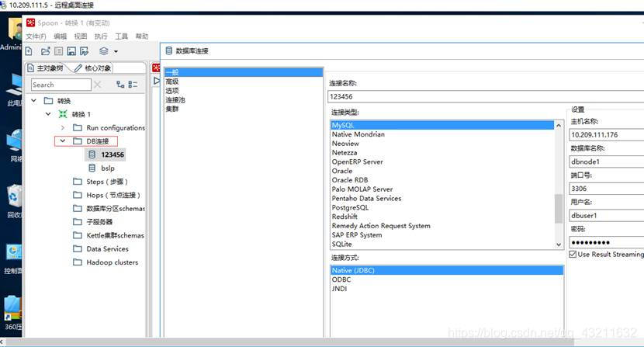Click the expand all tree icon
Image resolution: width=644 pixels, height=347 pixels.
[x=120, y=85]
